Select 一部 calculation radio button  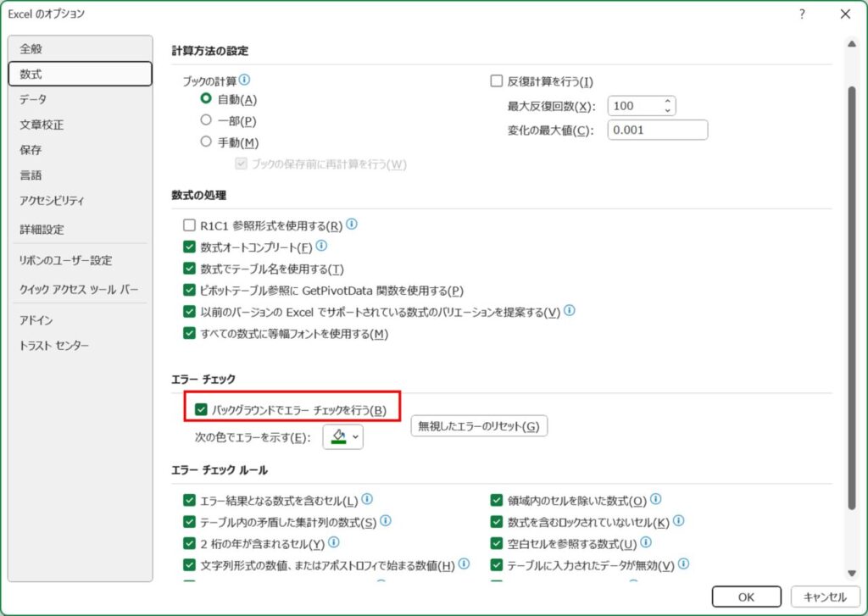click(206, 120)
